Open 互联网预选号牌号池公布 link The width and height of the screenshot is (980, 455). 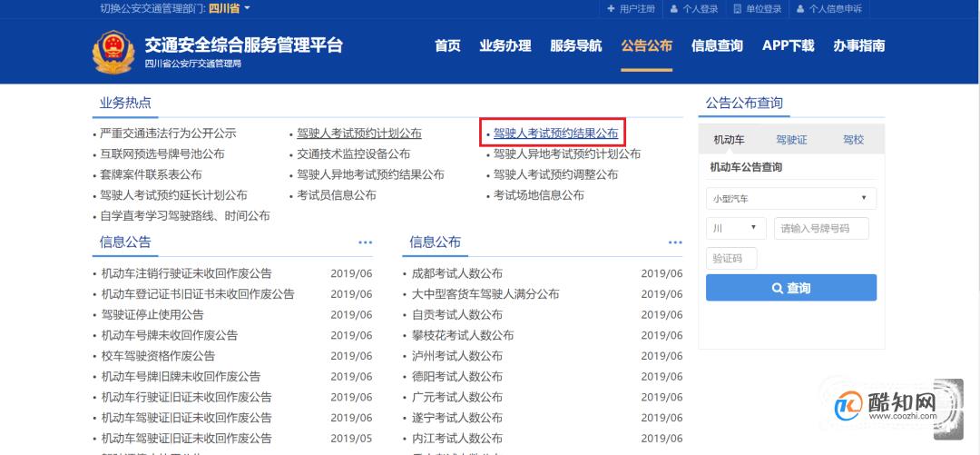tap(162, 154)
